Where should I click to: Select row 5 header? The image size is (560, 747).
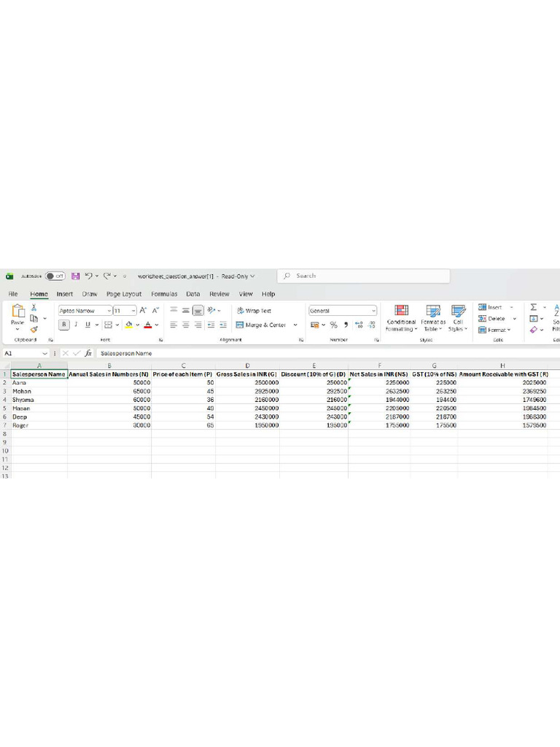point(5,409)
